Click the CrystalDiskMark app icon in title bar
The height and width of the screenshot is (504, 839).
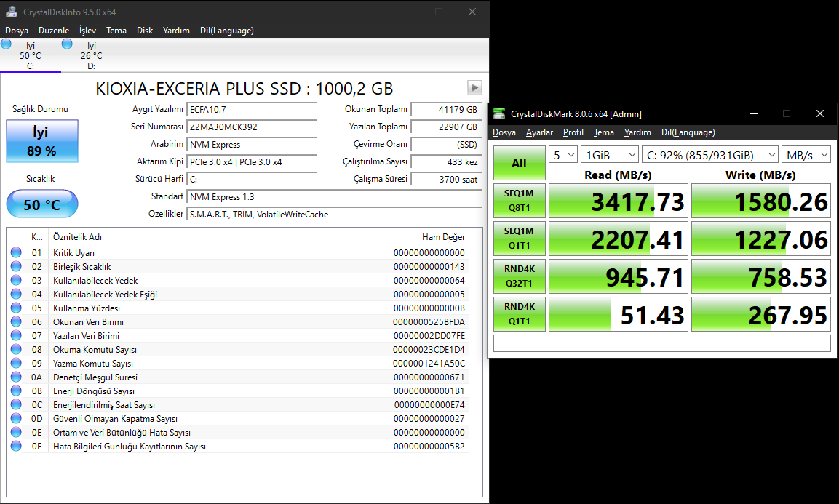pos(498,113)
